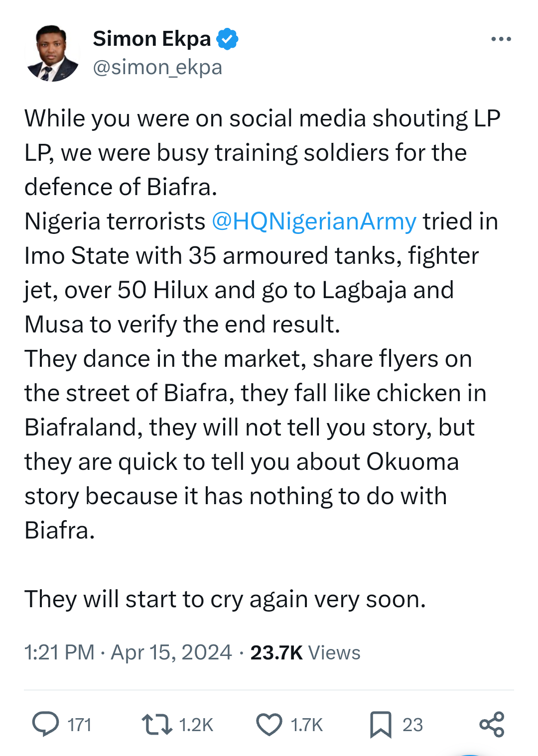Open the three-dot more options menu
The width and height of the screenshot is (538, 756).
point(501,39)
